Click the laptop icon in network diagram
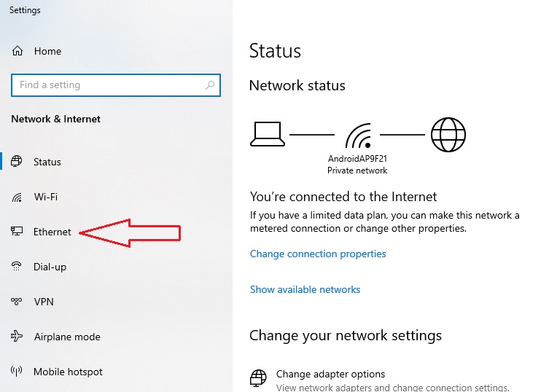549x392 pixels. (x=268, y=134)
